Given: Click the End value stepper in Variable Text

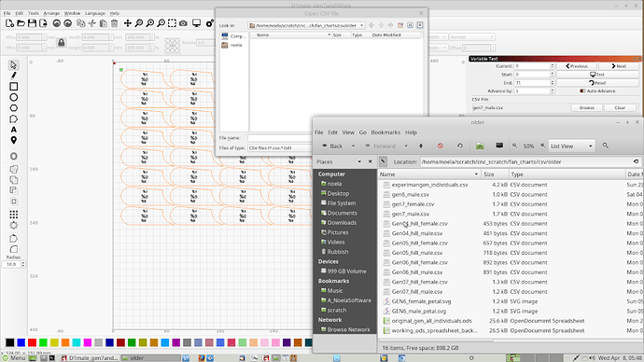Looking at the screenshot, I should point(553,82).
